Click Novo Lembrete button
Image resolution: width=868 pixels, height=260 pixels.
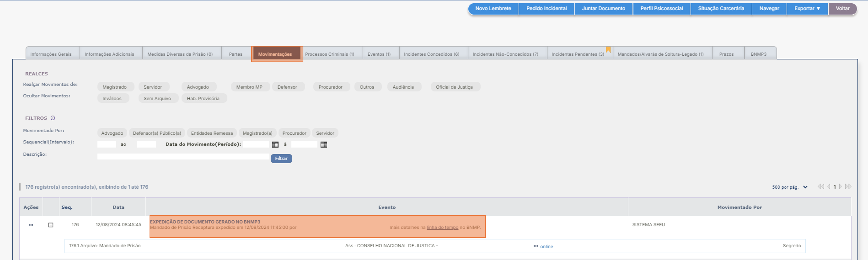(493, 8)
